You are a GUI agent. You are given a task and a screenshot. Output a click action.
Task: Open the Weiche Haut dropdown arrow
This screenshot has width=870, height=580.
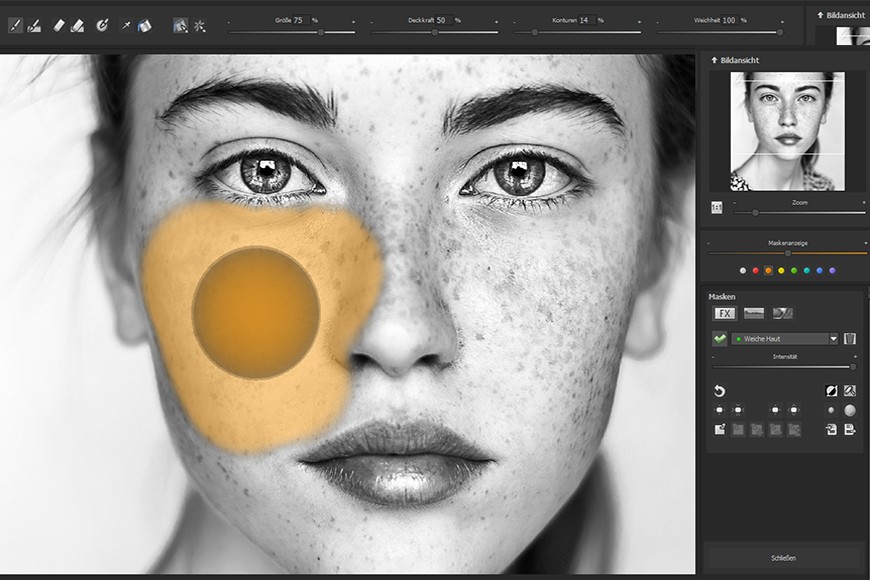point(833,339)
